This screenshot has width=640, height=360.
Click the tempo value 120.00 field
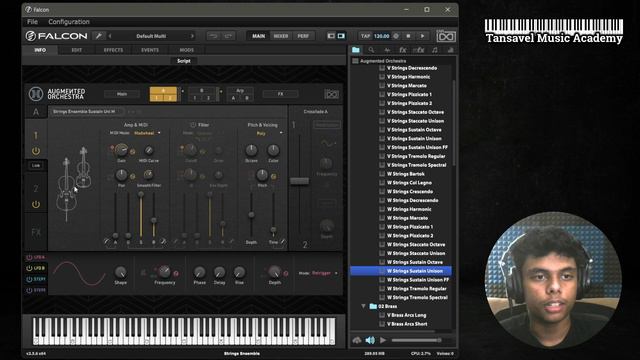[x=382, y=36]
